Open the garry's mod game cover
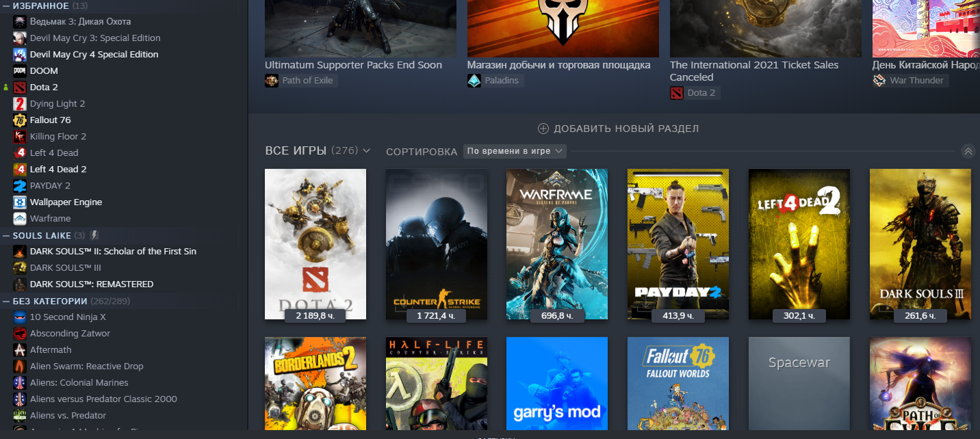Screen dimensions: 980x439 [x=557, y=384]
